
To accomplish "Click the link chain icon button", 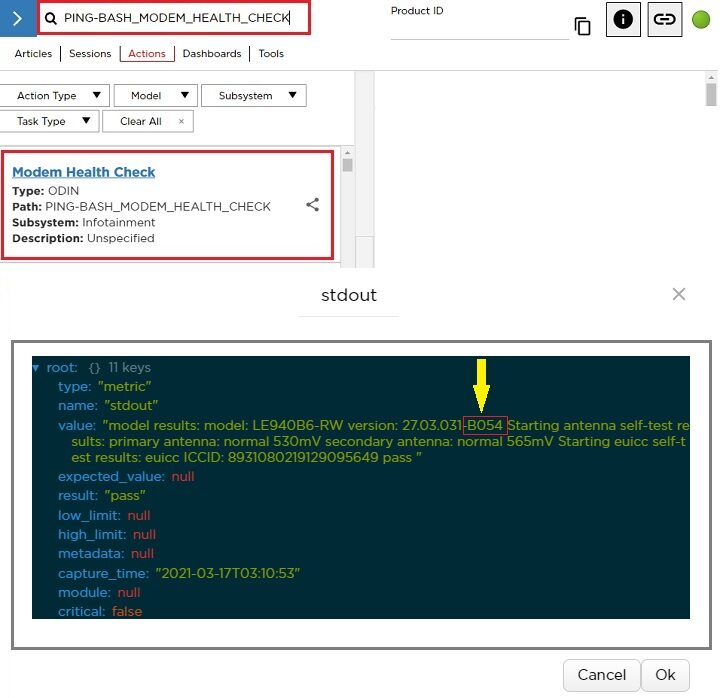I will coord(664,19).
